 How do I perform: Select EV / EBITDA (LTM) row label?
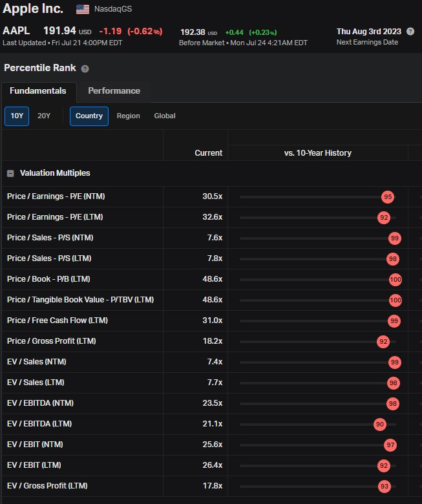(39, 424)
